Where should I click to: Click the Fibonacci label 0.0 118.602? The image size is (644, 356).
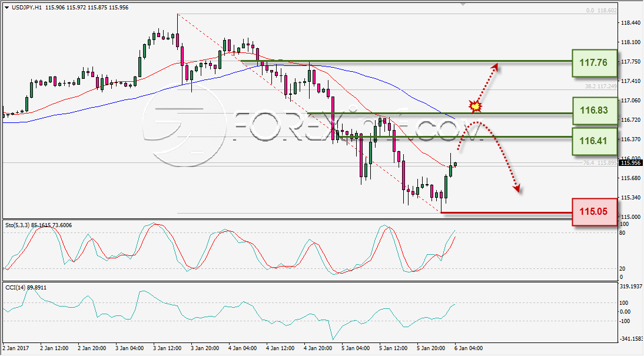coord(601,11)
